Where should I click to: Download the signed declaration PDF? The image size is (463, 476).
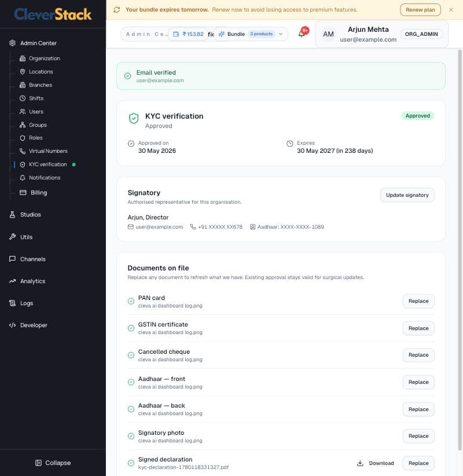pos(376,463)
